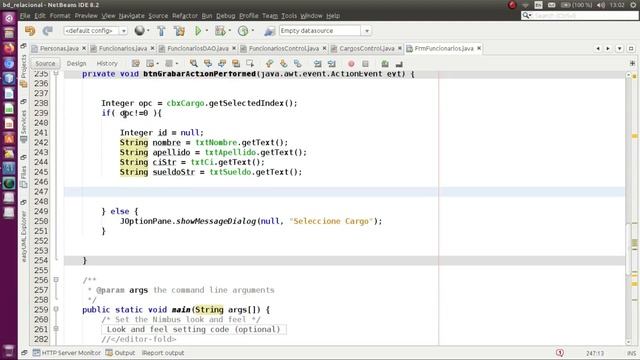The height and width of the screenshot is (360, 640).
Task: Click Next Bookmark icon in editor toolbar
Action: [x=283, y=64]
